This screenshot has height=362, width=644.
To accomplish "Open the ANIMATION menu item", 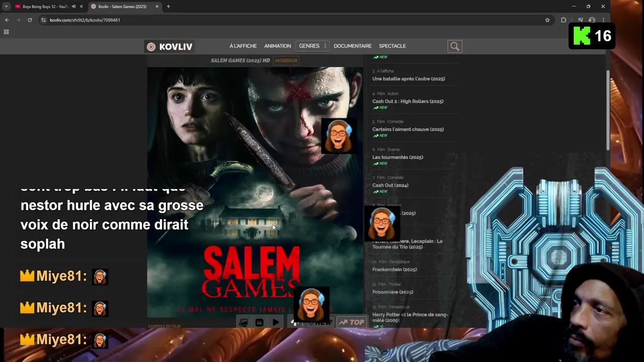I will (278, 46).
